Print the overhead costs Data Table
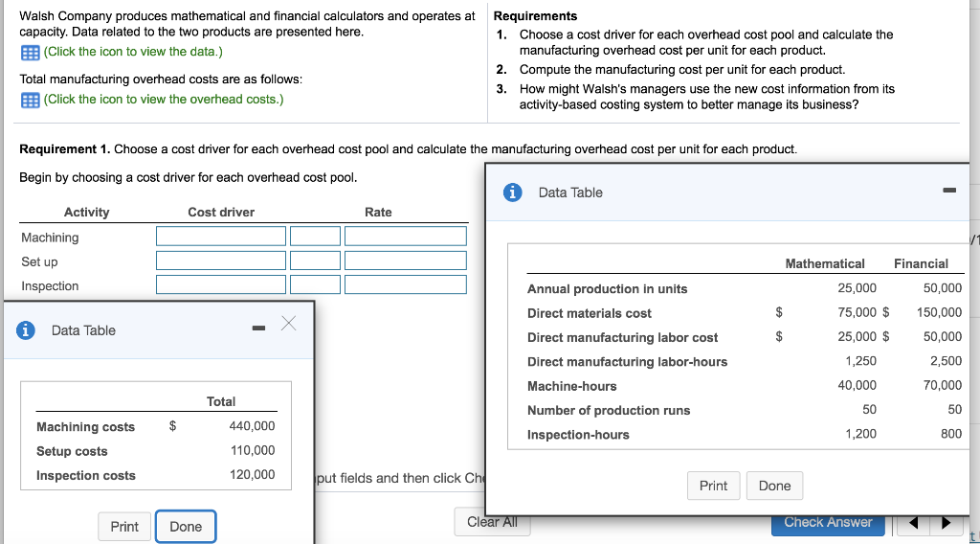The width and height of the screenshot is (980, 544). pos(124,527)
